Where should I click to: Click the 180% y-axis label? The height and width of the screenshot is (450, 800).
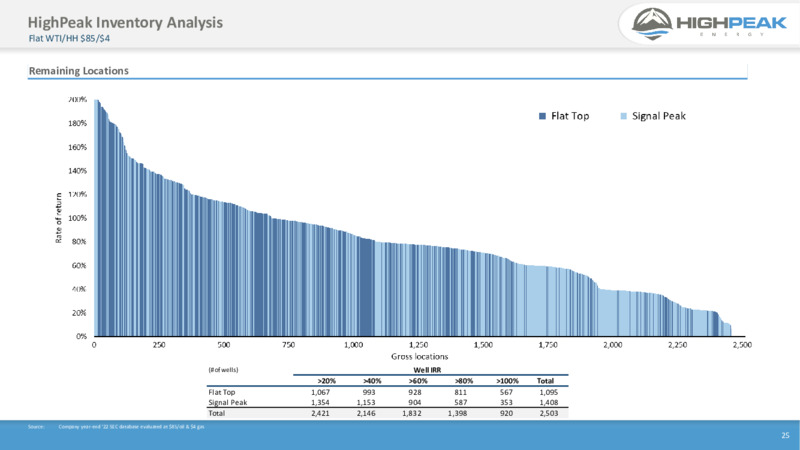(x=78, y=123)
